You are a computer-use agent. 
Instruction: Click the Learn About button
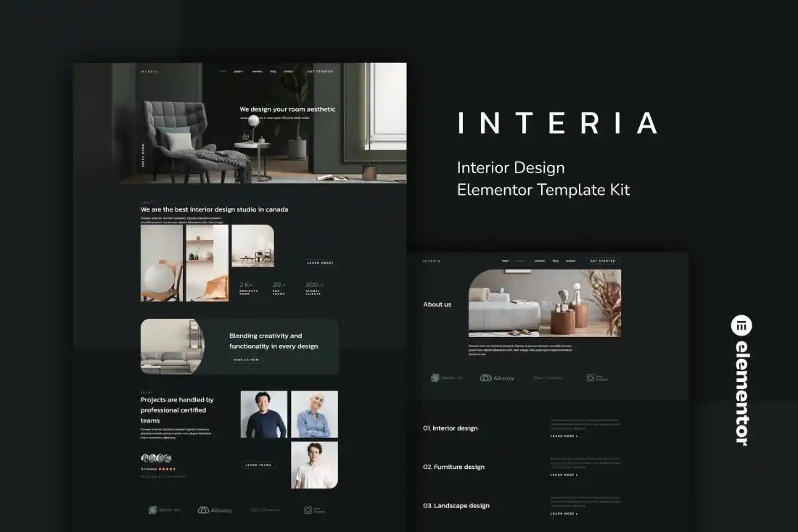(x=320, y=263)
